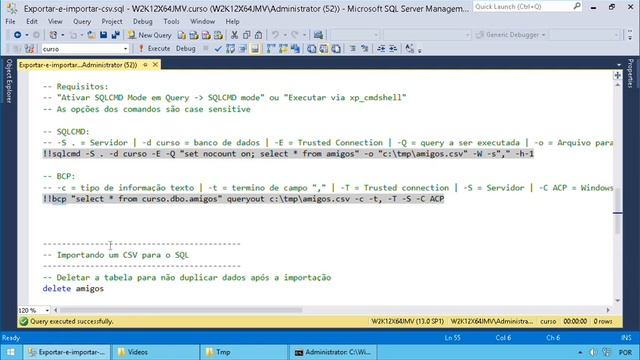
Task: Open the SQL editor toolbar options arrow
Action: tap(420, 50)
